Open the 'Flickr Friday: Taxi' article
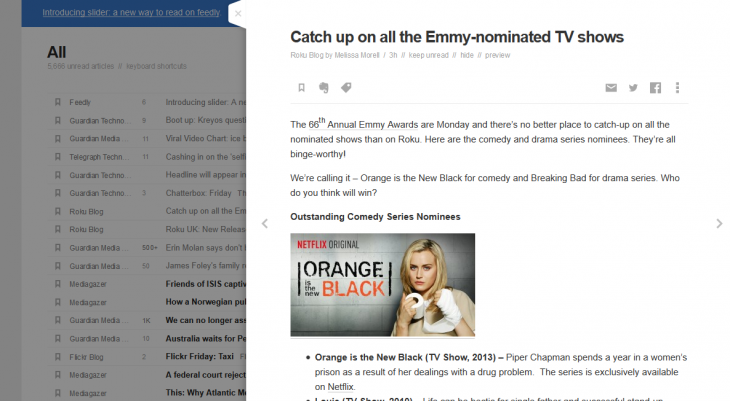The height and width of the screenshot is (401, 730). pos(200,356)
